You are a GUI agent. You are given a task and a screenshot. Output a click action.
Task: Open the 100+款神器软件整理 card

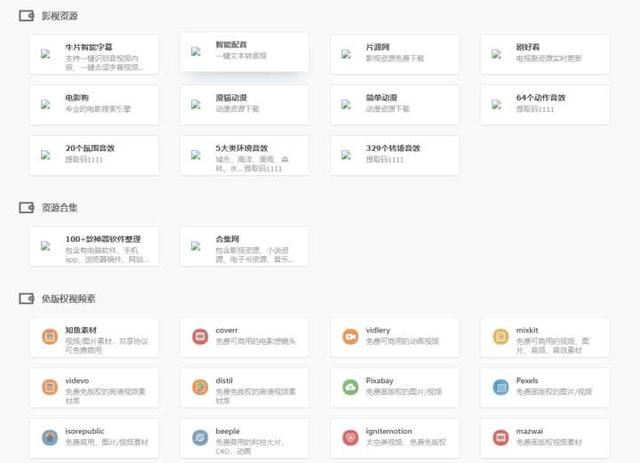[x=94, y=247]
